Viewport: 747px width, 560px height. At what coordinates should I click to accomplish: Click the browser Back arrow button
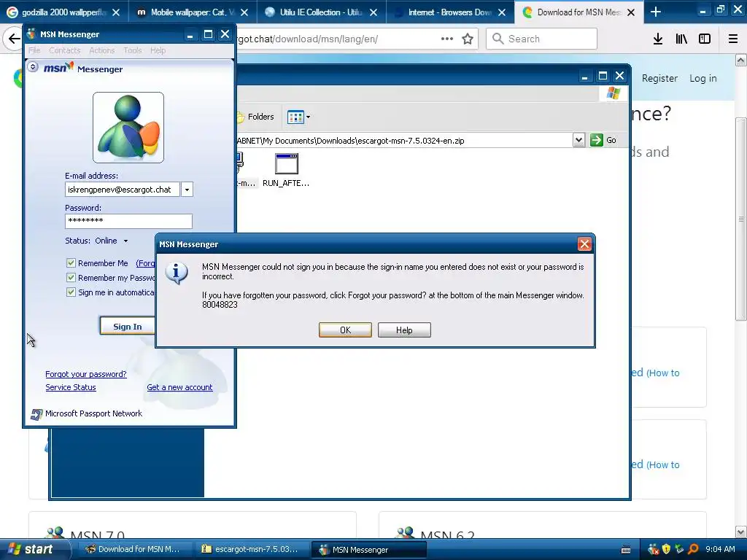tap(14, 39)
